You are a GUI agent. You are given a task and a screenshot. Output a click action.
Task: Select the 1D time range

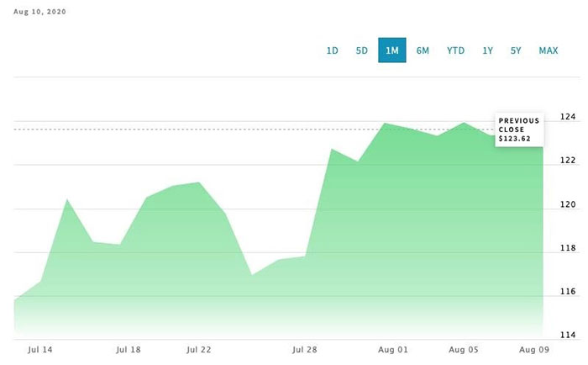[x=332, y=50]
